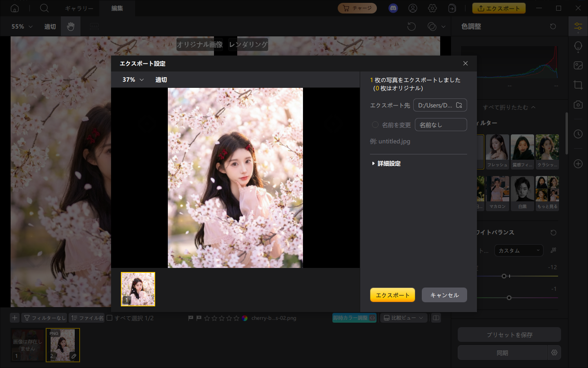Open the edit history clock icon
This screenshot has height=368, width=588.
(x=578, y=134)
